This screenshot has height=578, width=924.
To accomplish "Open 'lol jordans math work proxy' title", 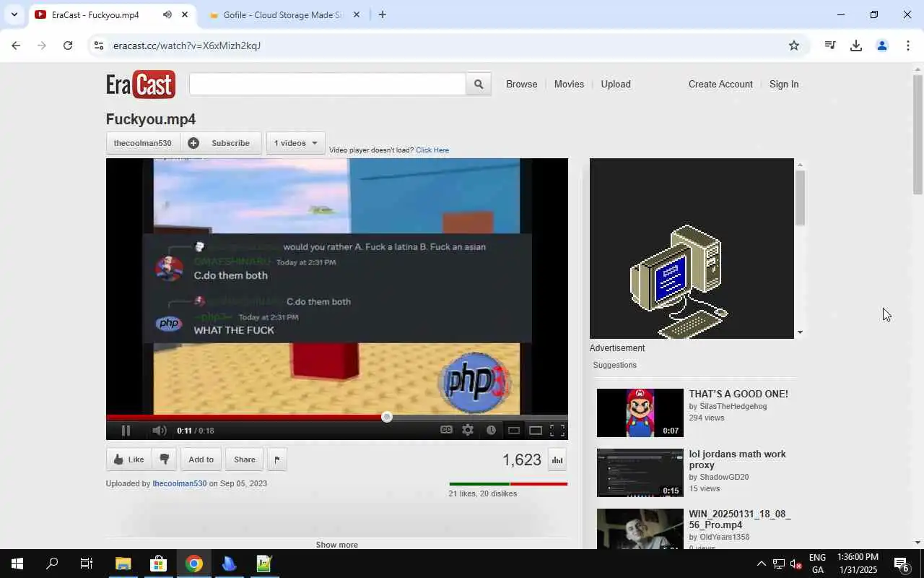I will (x=737, y=460).
